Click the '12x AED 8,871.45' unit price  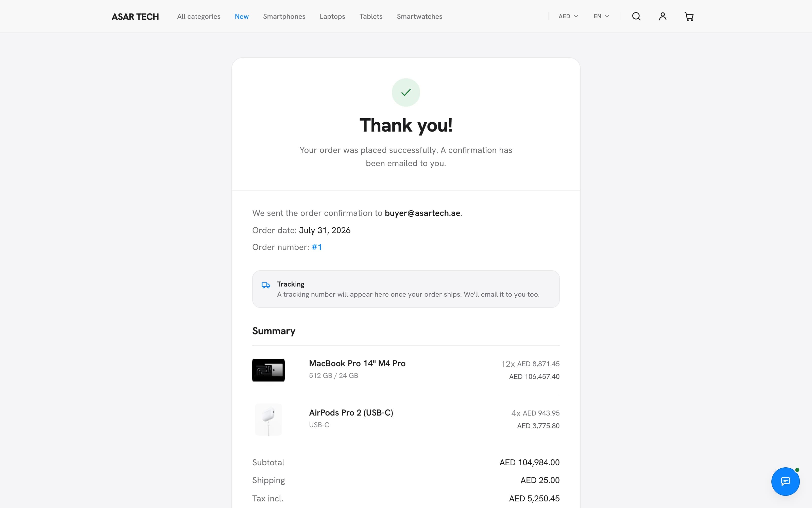pos(530,364)
